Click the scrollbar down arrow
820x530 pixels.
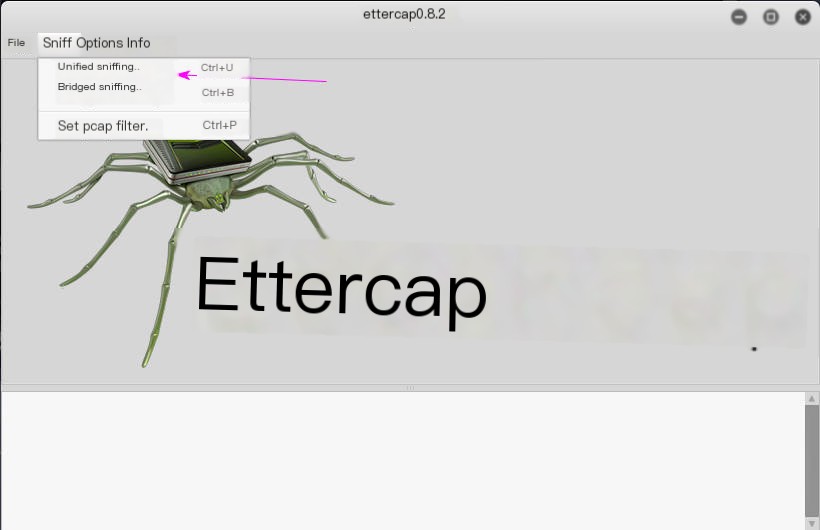click(812, 523)
